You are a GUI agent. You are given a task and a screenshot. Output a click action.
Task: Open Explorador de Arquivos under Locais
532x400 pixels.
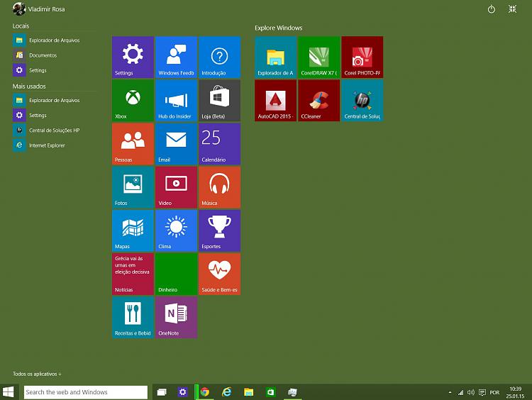click(x=47, y=40)
